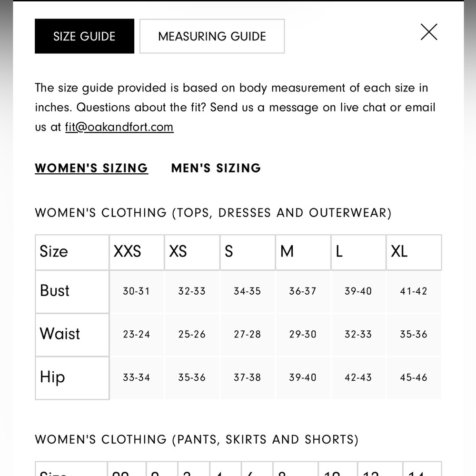
Task: Click the Waist row label
Action: pyautogui.click(x=72, y=335)
